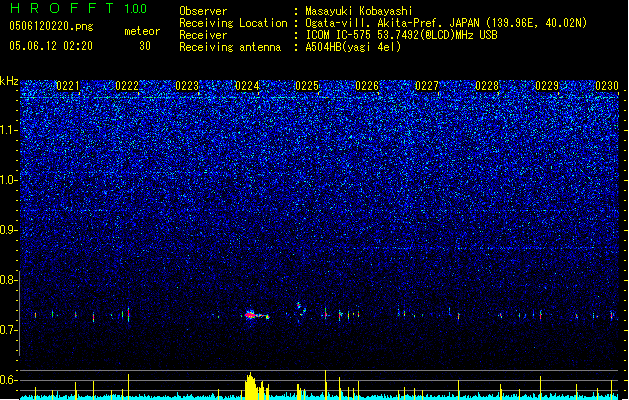
Task: Click the 0222 time marker
Action: [127, 86]
